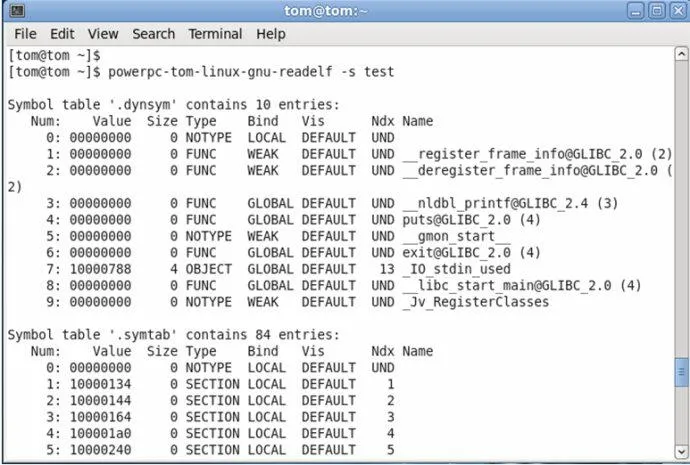Click 'Value' column header of dynsym table
Image resolution: width=690 pixels, height=465 pixels.
112,121
